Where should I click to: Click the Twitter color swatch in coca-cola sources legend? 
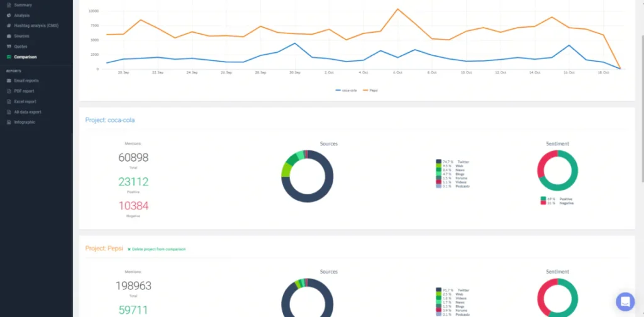(x=438, y=162)
